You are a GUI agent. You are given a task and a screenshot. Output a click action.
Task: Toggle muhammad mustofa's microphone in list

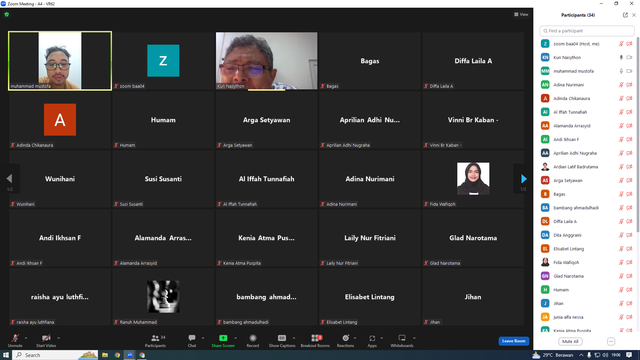point(621,71)
